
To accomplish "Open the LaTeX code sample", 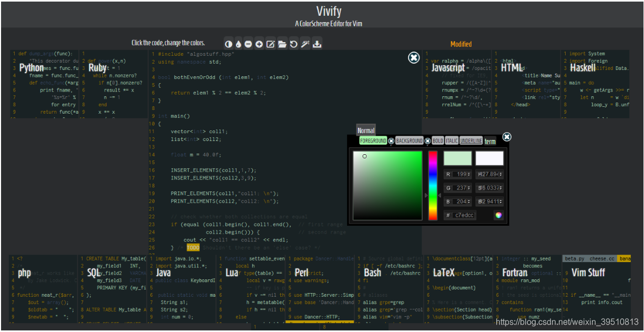I will pos(444,273).
